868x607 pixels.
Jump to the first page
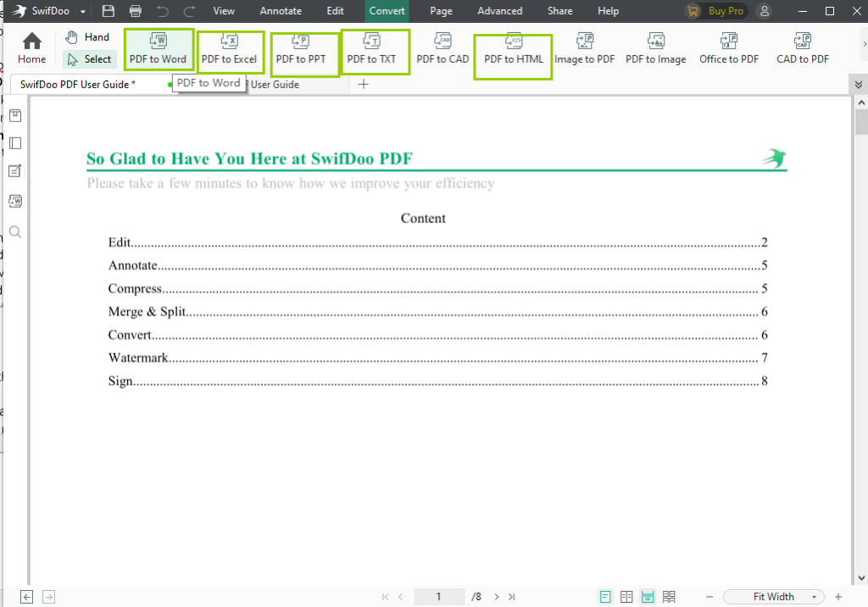point(386,597)
